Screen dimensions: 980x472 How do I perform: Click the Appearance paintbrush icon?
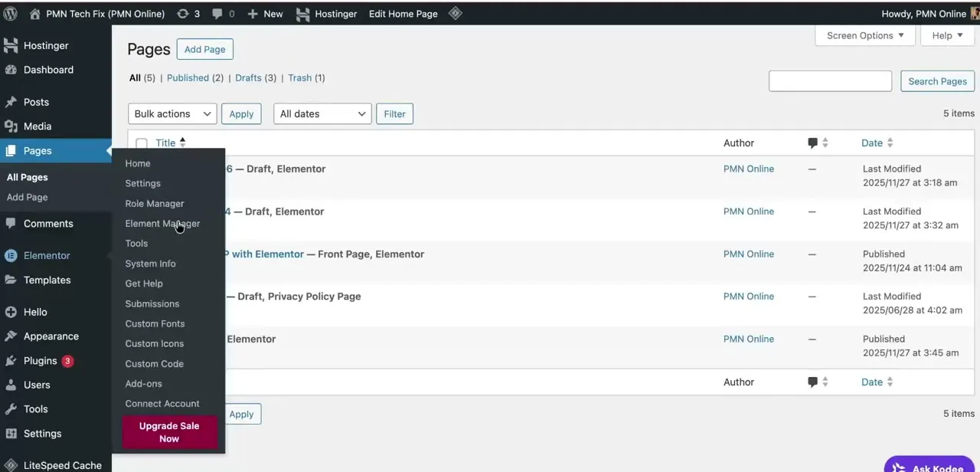11,336
